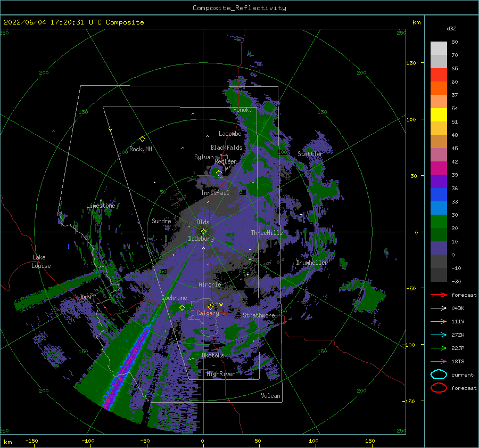479x448 pixels.
Task: Select the Airdrie label
Action: coord(210,284)
